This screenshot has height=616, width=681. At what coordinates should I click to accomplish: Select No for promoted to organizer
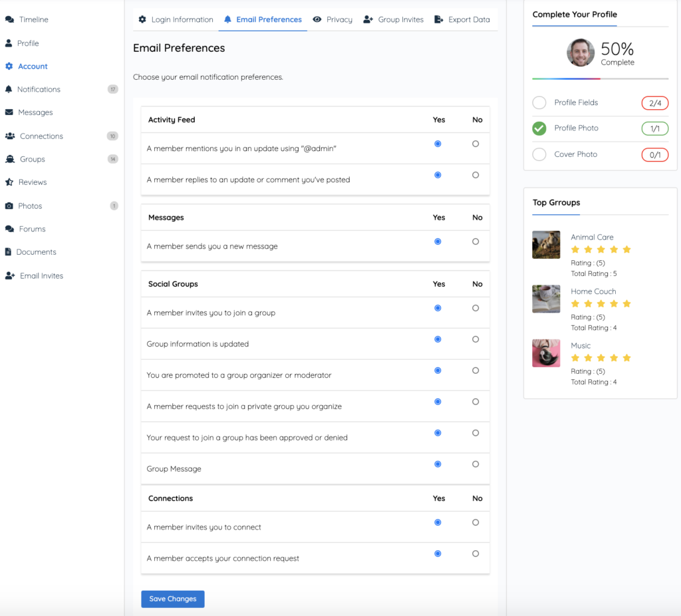pyautogui.click(x=476, y=371)
